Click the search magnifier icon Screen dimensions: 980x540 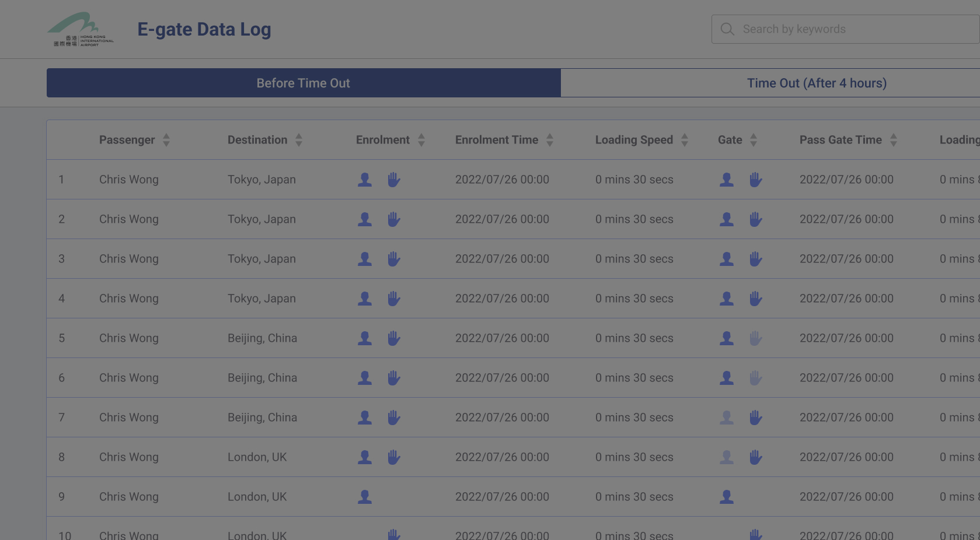[727, 29]
